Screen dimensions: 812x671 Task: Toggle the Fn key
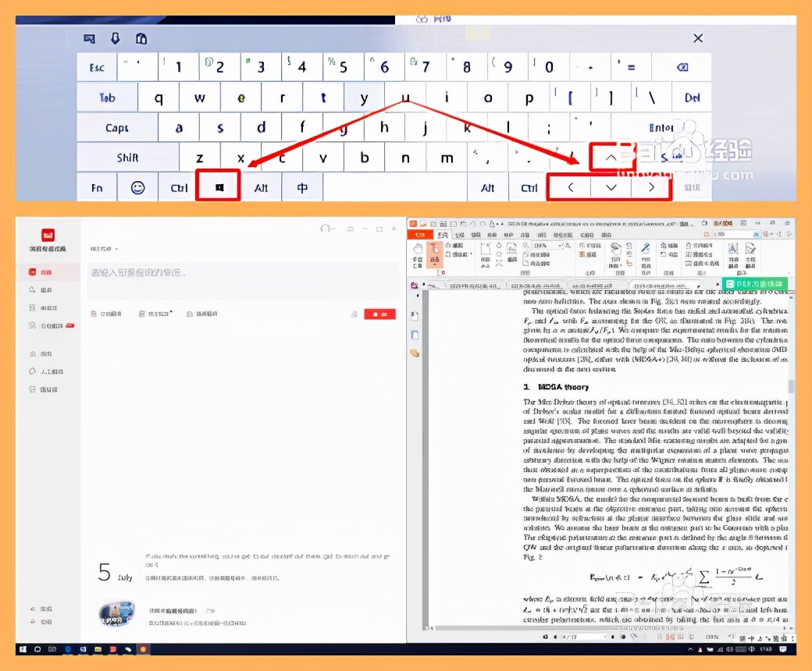point(97,187)
